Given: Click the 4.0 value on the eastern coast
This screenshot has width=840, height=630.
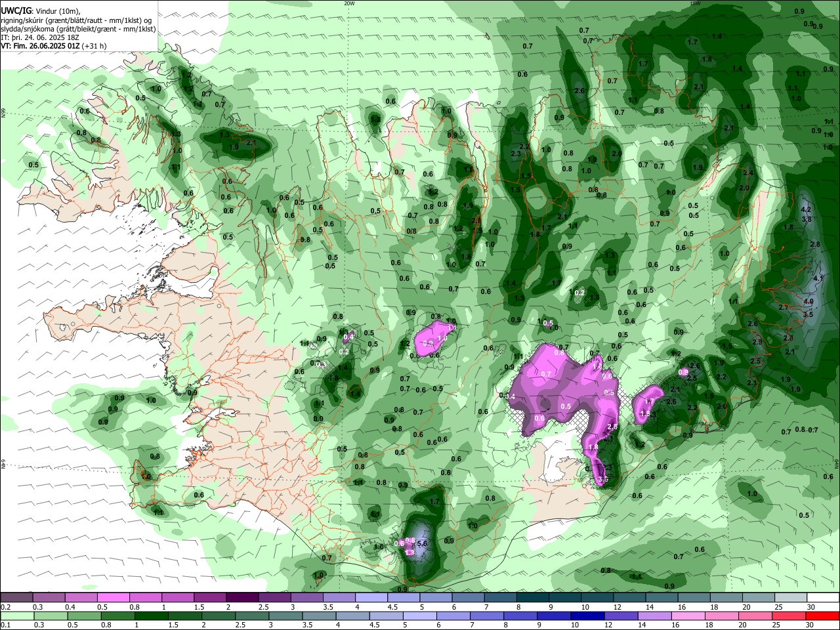Looking at the screenshot, I should pos(808,302).
